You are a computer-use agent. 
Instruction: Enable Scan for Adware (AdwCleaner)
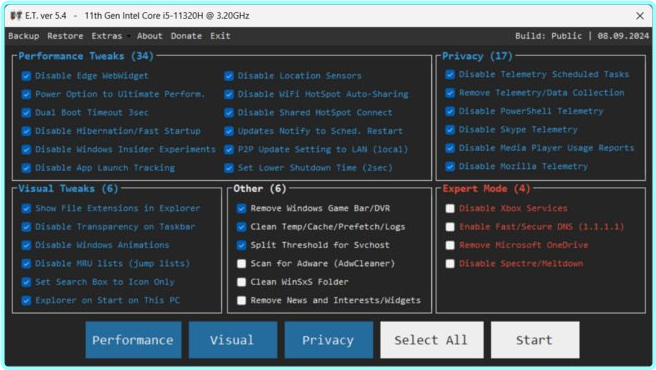[x=241, y=264]
